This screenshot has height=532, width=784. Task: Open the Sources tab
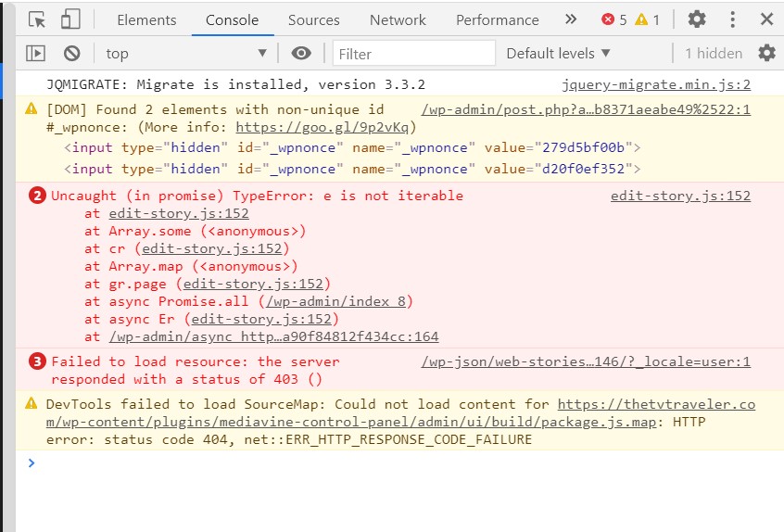[x=313, y=19]
